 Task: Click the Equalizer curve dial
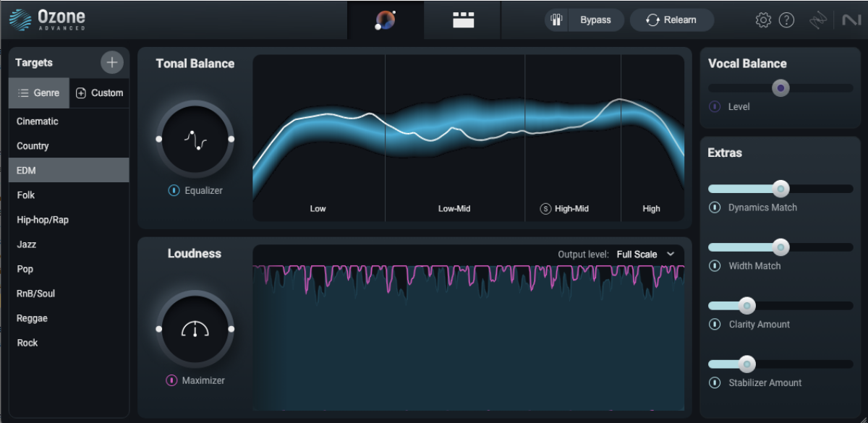coord(195,139)
